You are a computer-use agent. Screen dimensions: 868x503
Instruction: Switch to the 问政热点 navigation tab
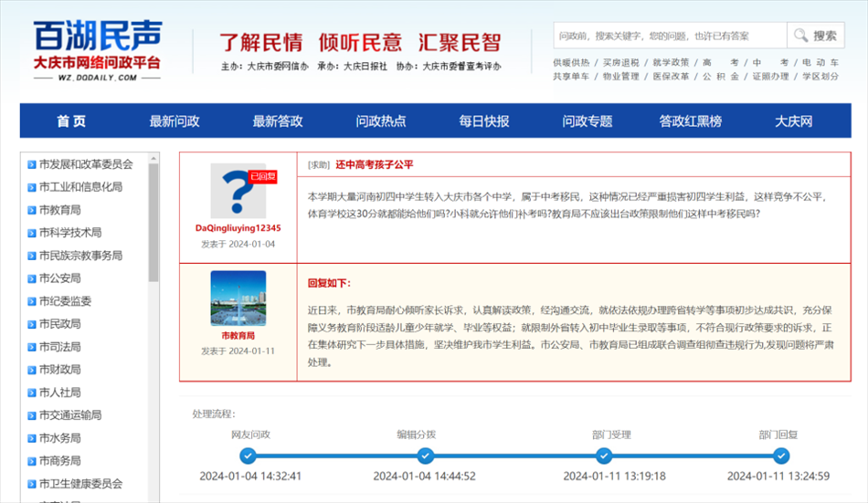point(381,121)
